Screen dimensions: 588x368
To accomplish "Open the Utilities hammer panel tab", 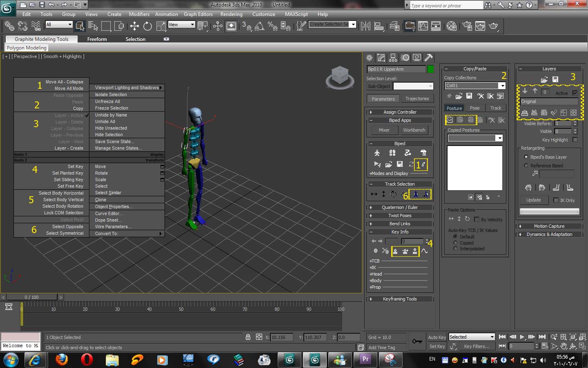I will pyautogui.click(x=428, y=58).
